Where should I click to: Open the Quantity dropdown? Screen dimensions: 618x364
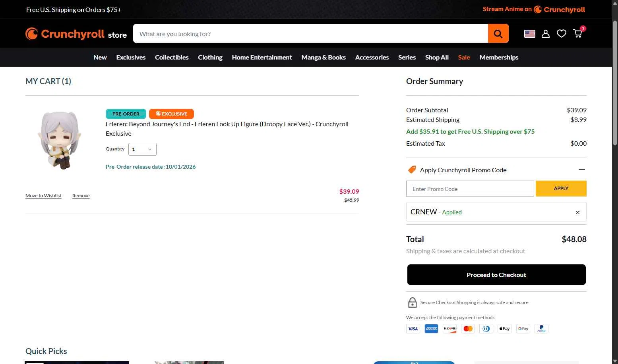(142, 149)
